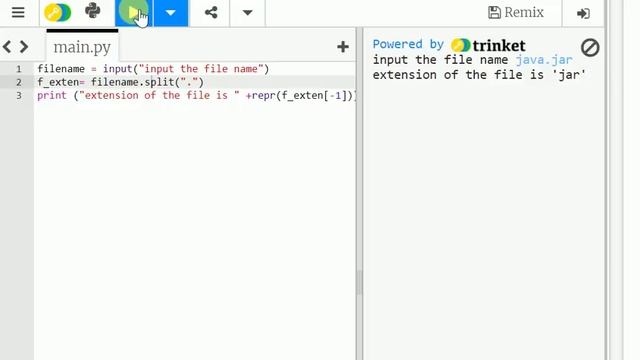Place the cursor in line 2 split statement
This screenshot has width=640, height=360.
click(120, 82)
